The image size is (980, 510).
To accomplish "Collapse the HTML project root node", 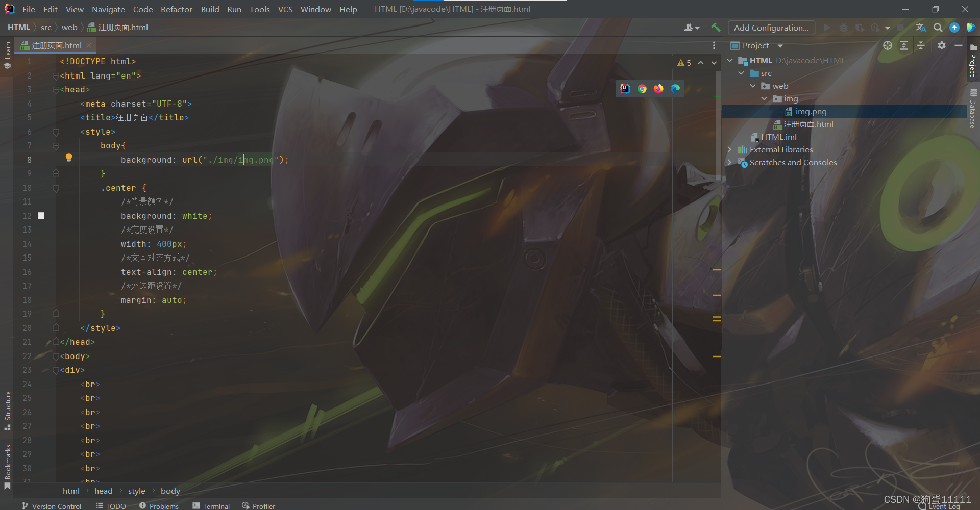I will (x=730, y=60).
